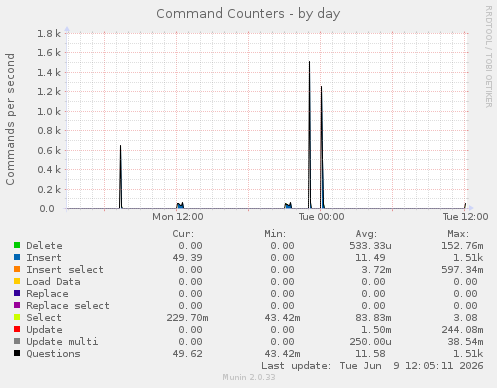
Task: Click Update average value 1.50m
Action: (376, 330)
